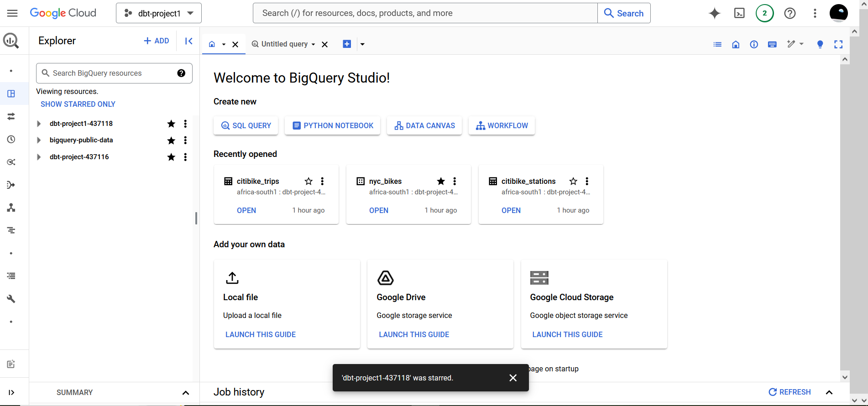Unstar the dbt-project1-437118 project
Screen dimensions: 868x406
171,124
